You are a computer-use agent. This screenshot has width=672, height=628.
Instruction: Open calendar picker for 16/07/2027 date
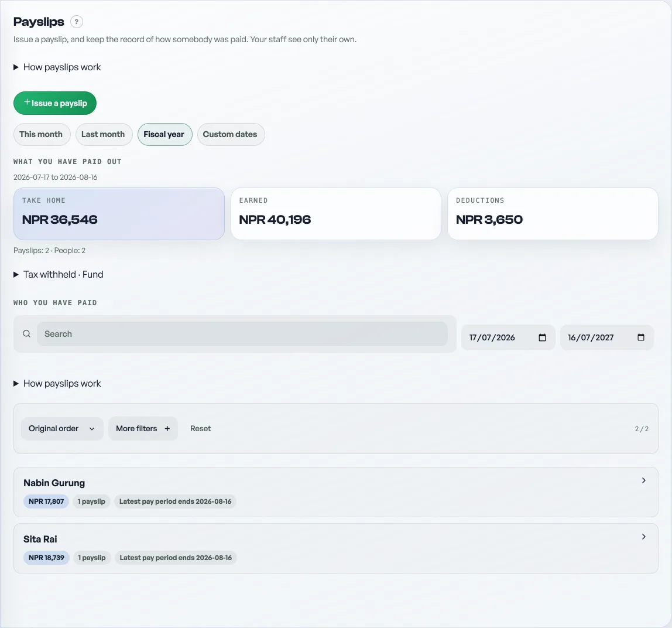[641, 337]
